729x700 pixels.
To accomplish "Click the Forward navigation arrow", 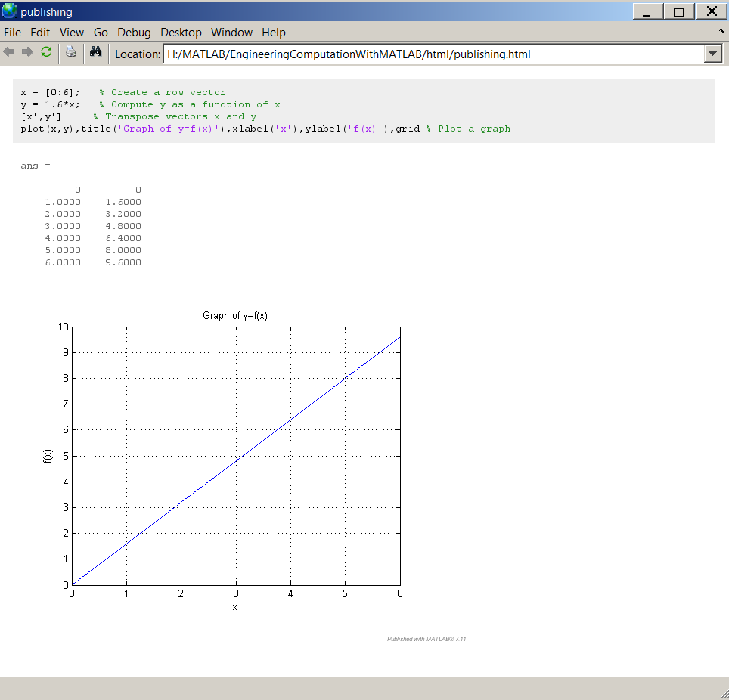I will (x=27, y=52).
